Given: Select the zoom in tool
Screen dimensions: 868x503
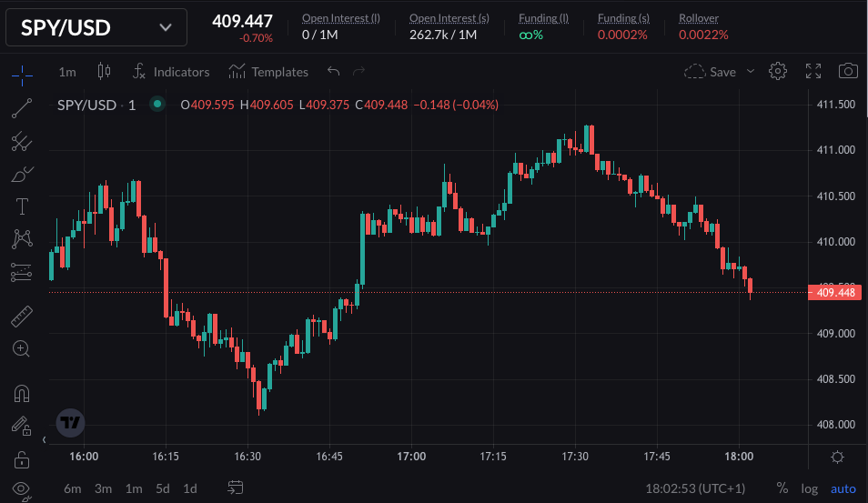Looking at the screenshot, I should pyautogui.click(x=22, y=348).
